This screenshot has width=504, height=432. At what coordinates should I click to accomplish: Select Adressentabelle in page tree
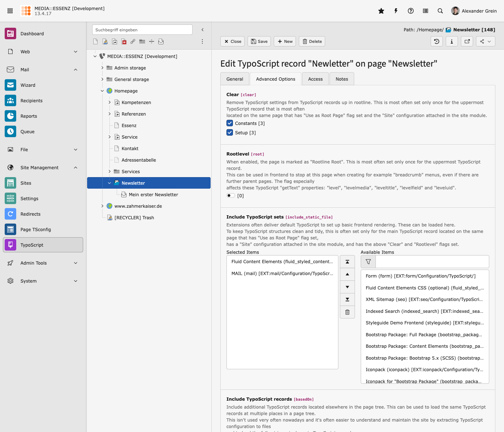pos(139,160)
